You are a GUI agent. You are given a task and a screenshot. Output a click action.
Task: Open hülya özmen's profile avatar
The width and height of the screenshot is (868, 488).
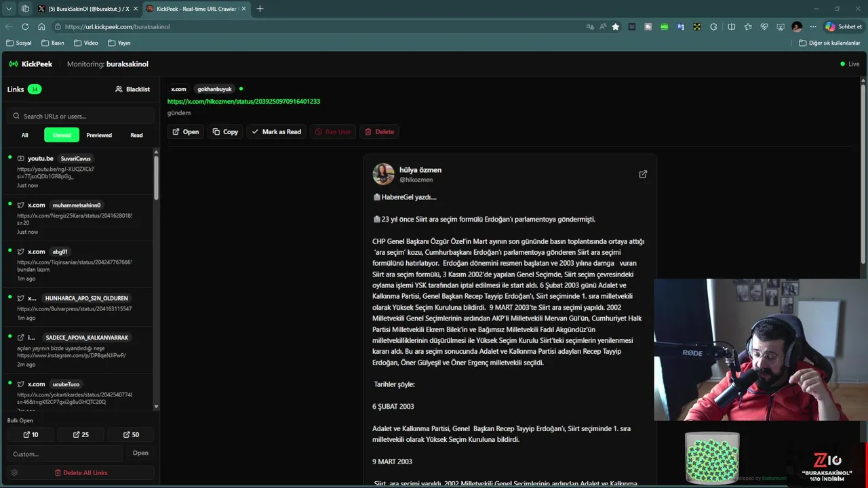coord(383,174)
